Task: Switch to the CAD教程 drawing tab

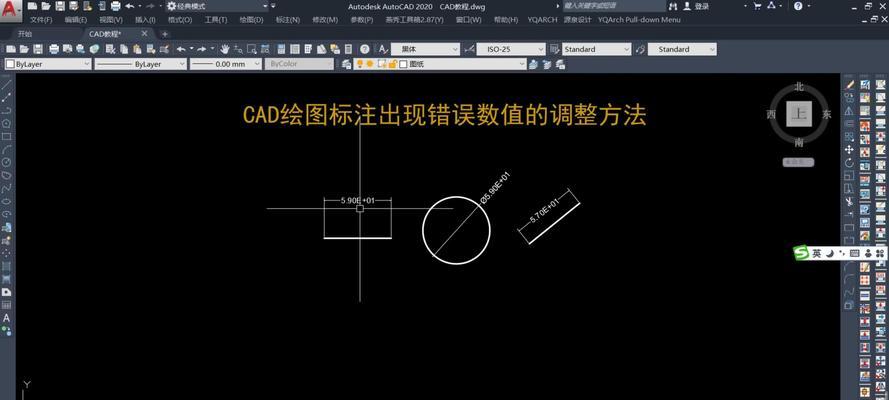Action: coord(105,34)
